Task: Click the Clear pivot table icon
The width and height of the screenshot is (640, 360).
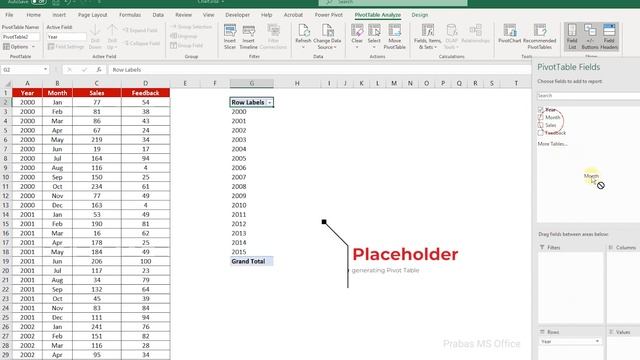Action: point(357,37)
